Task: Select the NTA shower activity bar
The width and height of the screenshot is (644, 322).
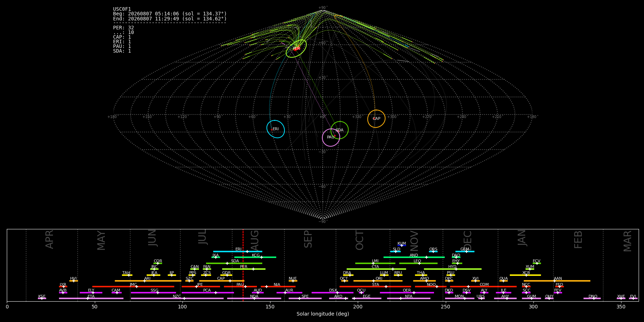Action: click(409, 298)
